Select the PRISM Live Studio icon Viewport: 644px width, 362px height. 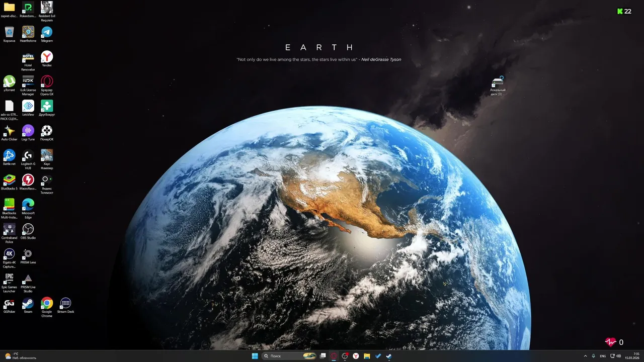pyautogui.click(x=28, y=283)
